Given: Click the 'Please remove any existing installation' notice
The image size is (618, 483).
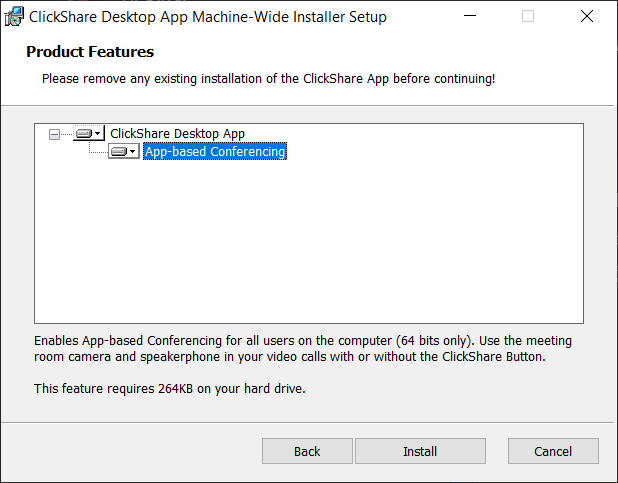Looking at the screenshot, I should [x=268, y=79].
